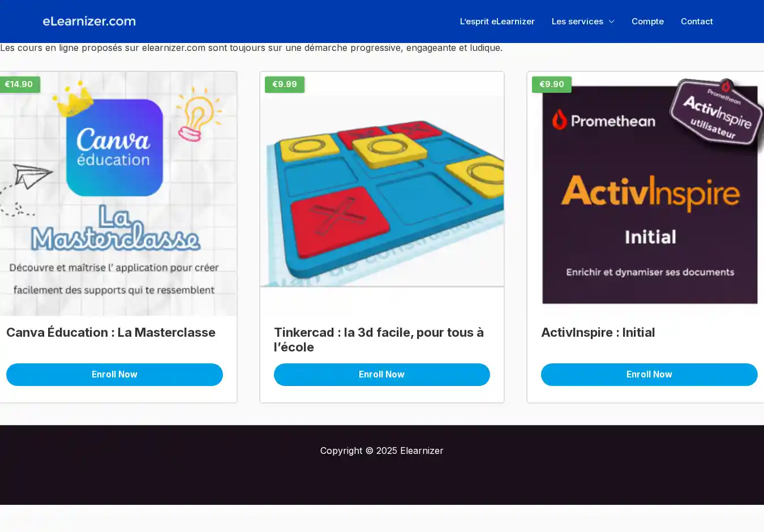Click the €14.90 price badge
Image resolution: width=764 pixels, height=532 pixels.
coord(19,84)
